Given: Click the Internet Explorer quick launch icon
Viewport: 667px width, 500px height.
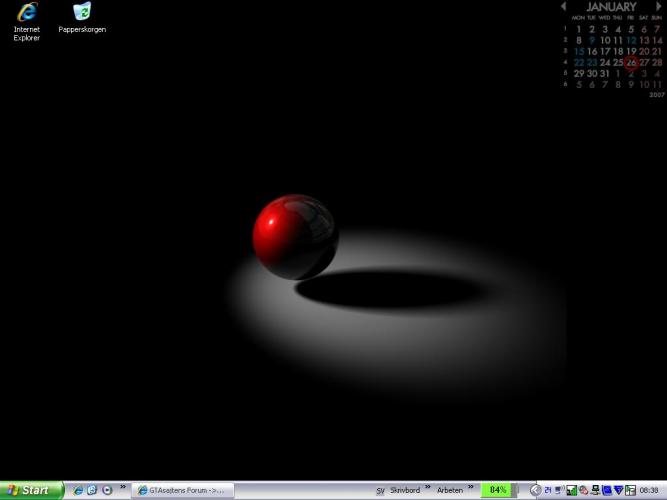Looking at the screenshot, I should tap(78, 490).
